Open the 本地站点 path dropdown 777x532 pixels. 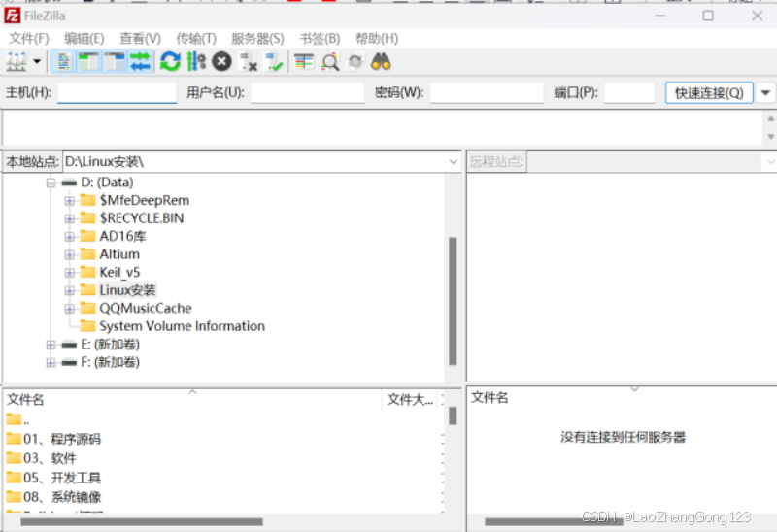click(x=453, y=162)
